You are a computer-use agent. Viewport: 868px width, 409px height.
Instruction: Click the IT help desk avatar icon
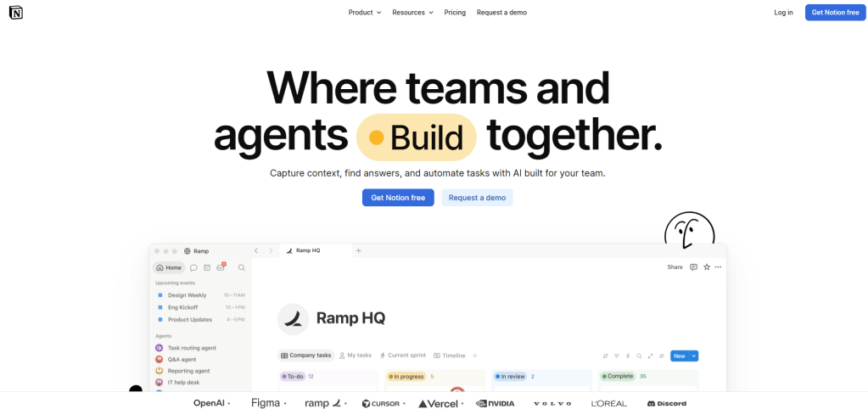(160, 383)
